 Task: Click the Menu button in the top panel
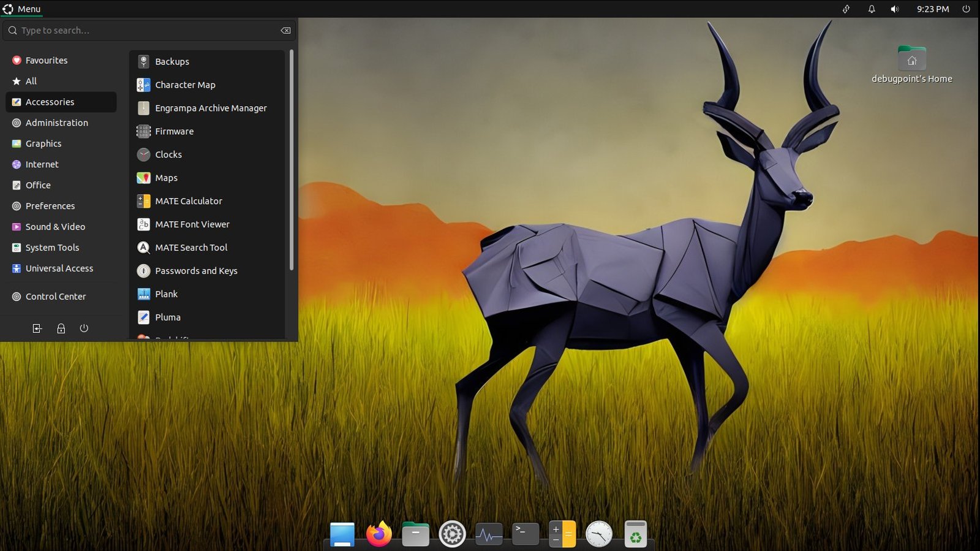(x=21, y=9)
